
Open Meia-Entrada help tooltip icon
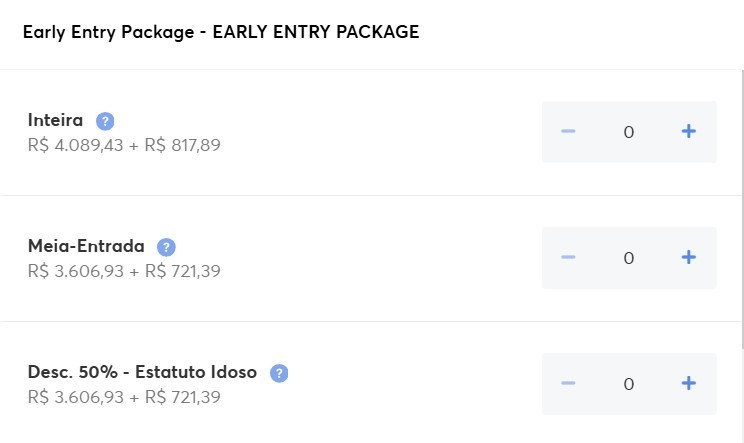pyautogui.click(x=166, y=247)
